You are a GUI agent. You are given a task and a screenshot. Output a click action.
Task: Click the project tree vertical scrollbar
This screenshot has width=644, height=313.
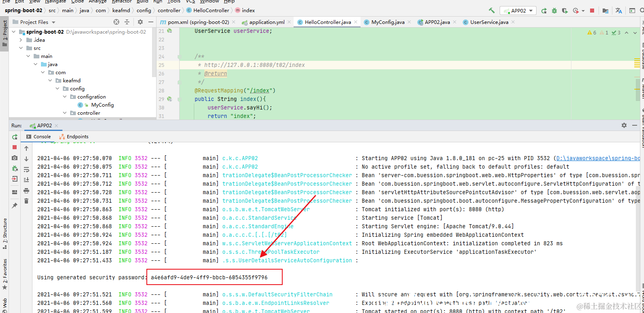coord(154,53)
